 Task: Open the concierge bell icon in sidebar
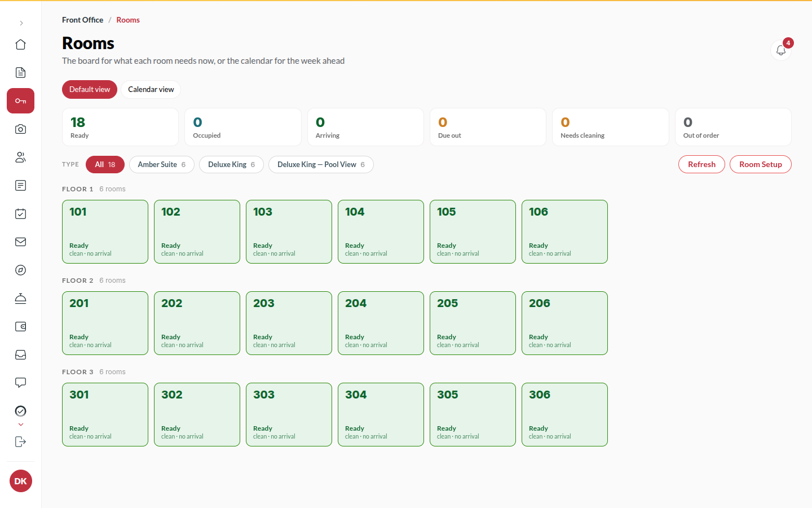(21, 299)
